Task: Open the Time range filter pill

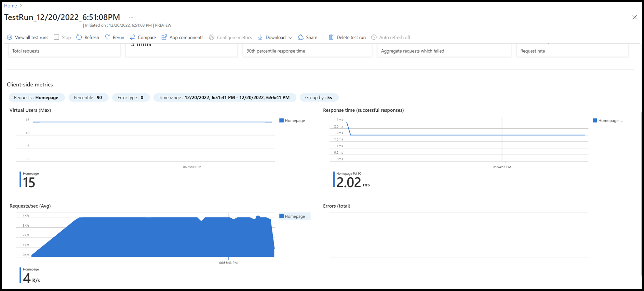Action: [224, 97]
